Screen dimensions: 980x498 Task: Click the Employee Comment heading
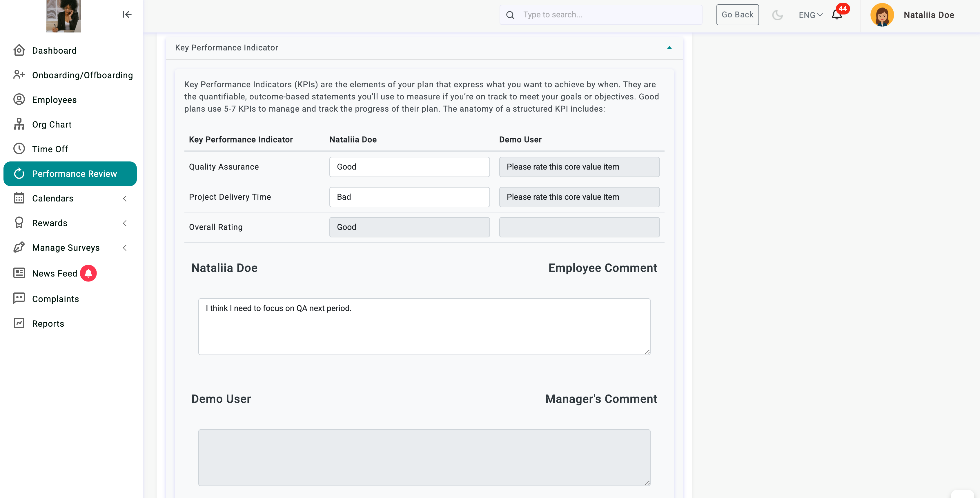pos(602,268)
